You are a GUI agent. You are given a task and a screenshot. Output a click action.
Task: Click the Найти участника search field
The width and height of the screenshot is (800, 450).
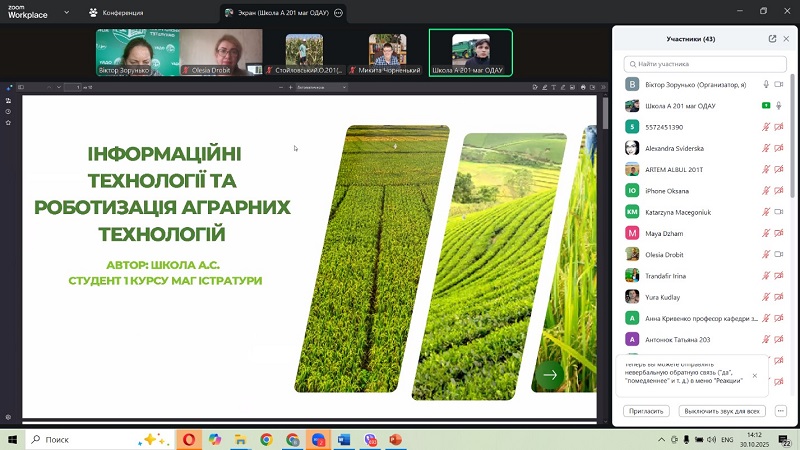click(705, 63)
